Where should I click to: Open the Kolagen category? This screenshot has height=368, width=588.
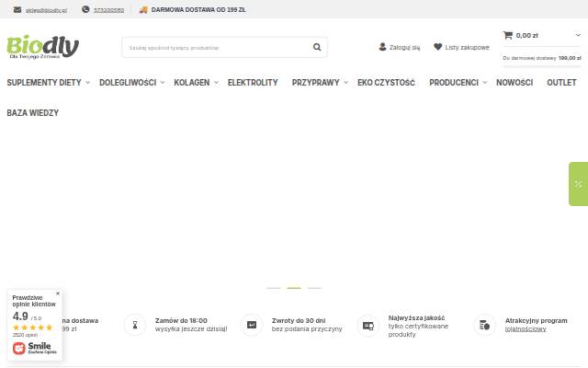coord(192,83)
